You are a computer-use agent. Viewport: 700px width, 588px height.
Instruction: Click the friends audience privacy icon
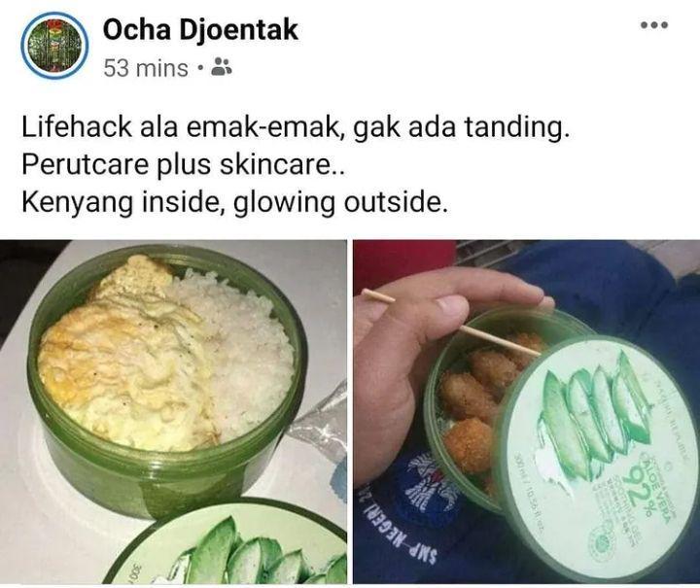coord(221,67)
